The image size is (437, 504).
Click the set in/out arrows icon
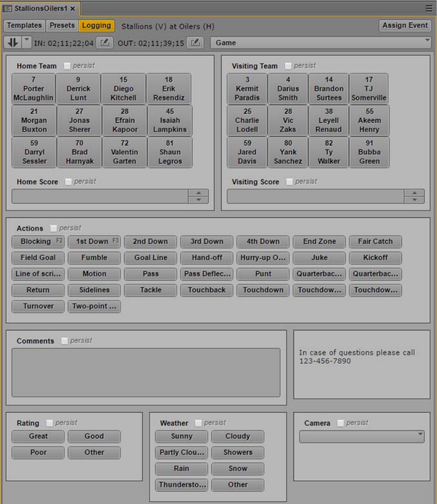[x=12, y=42]
